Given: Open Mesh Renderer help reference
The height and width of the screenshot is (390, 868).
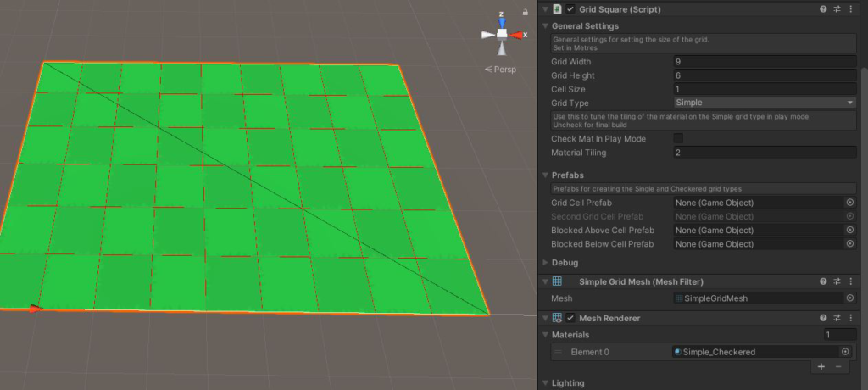Looking at the screenshot, I should (x=823, y=318).
